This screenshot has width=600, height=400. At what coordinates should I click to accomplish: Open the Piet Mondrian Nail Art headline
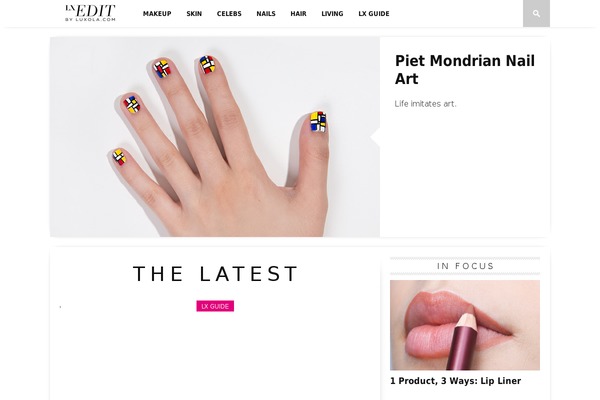click(x=465, y=70)
